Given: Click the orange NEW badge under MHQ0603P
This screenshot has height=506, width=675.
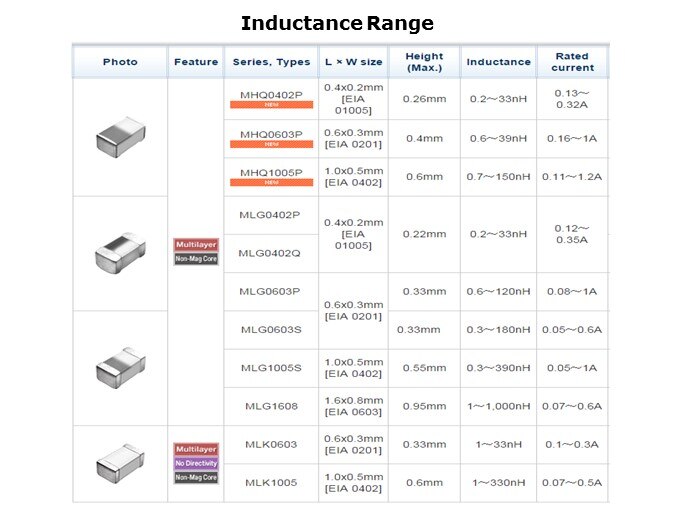Looking at the screenshot, I should [x=270, y=143].
